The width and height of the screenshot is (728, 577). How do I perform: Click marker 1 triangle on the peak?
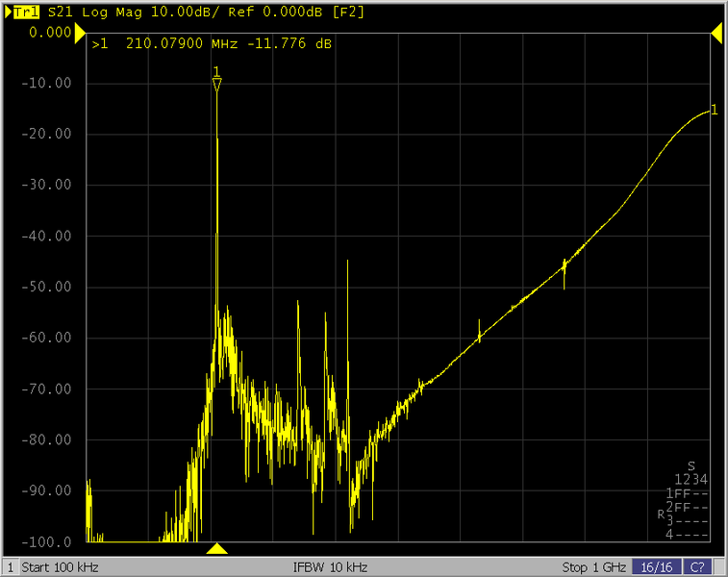[216, 85]
